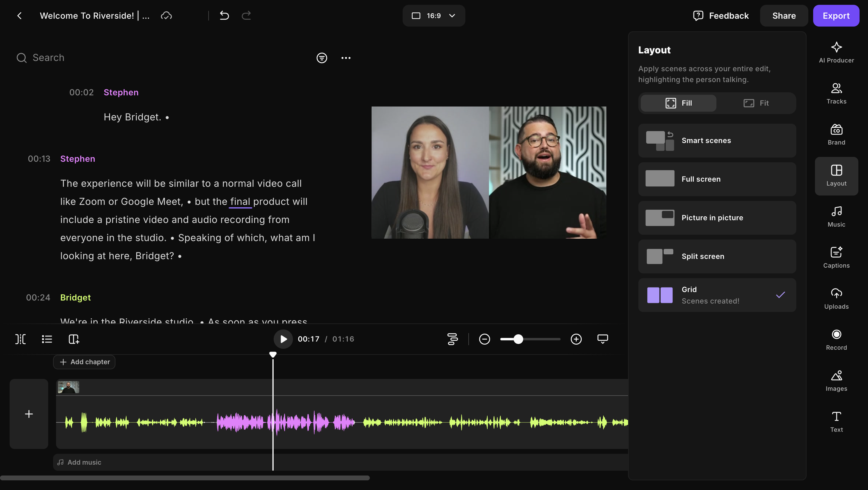868x490 pixels.
Task: Click the zoom in plus icon
Action: [x=576, y=339]
